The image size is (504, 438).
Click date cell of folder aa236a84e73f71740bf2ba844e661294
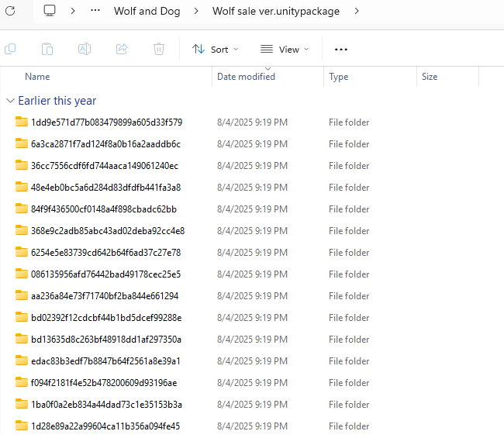click(x=252, y=296)
